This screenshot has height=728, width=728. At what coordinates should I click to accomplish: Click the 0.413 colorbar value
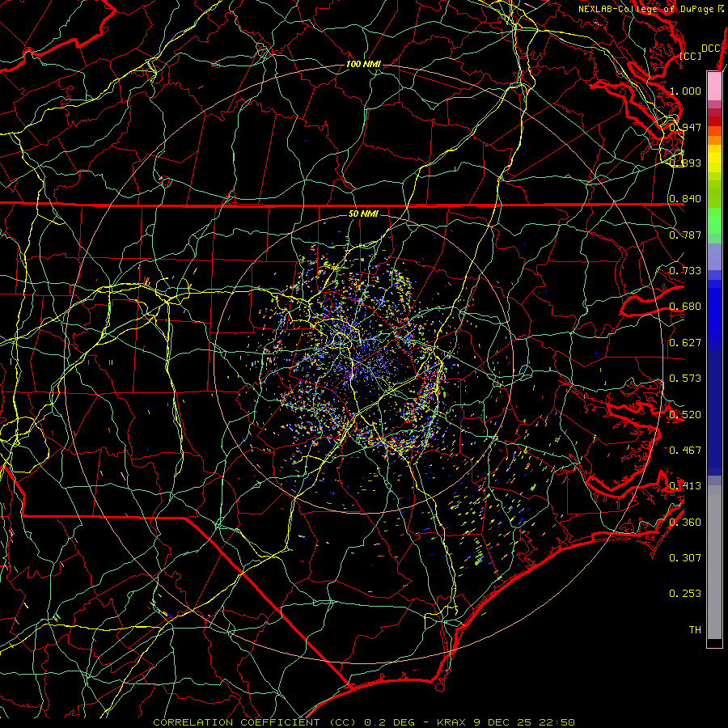click(685, 486)
